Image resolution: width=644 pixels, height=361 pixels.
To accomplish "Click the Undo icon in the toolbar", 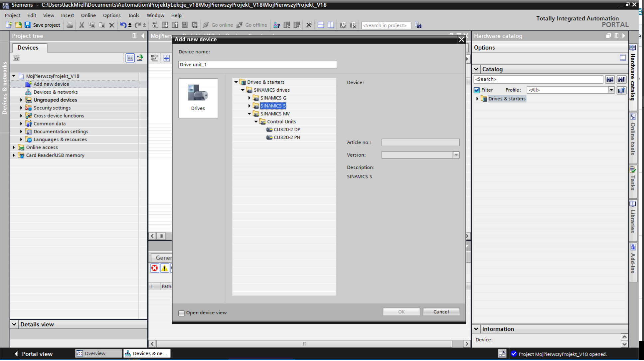I will pos(122,25).
